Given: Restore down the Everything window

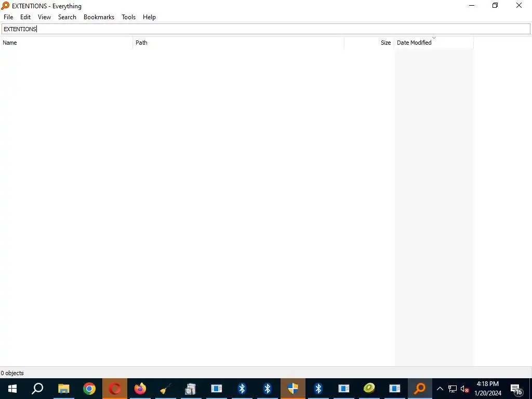Looking at the screenshot, I should click(495, 6).
